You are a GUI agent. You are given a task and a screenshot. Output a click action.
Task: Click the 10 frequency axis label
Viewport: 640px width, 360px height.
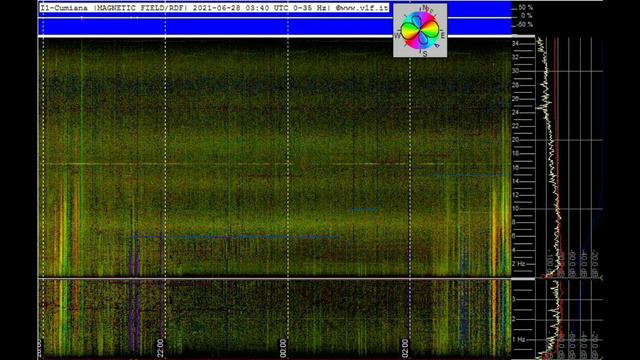point(516,209)
